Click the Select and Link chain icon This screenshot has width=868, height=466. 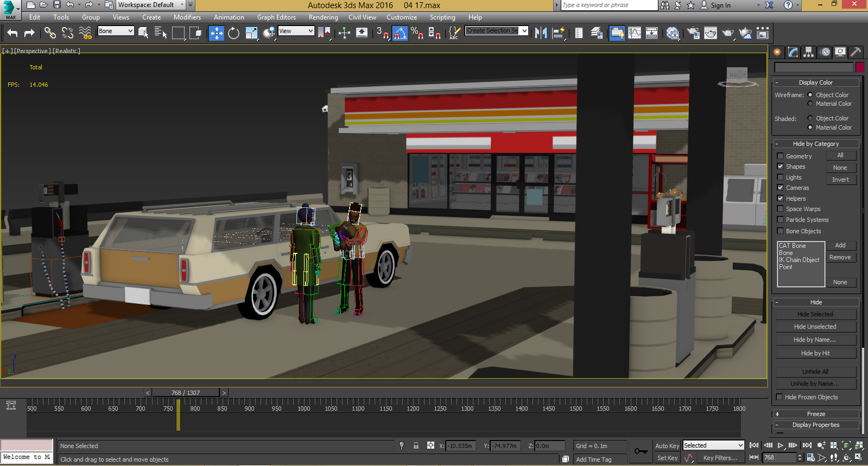coord(50,34)
